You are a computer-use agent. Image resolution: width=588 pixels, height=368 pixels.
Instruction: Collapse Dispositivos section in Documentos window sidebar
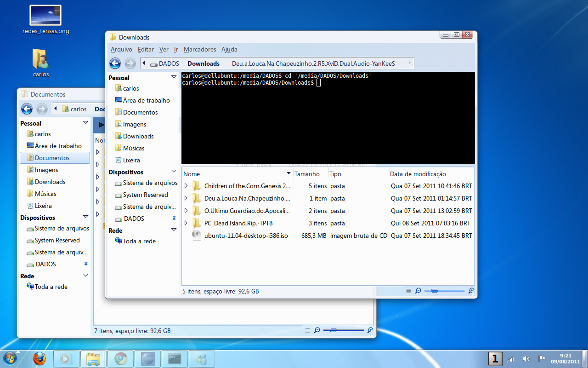click(85, 217)
